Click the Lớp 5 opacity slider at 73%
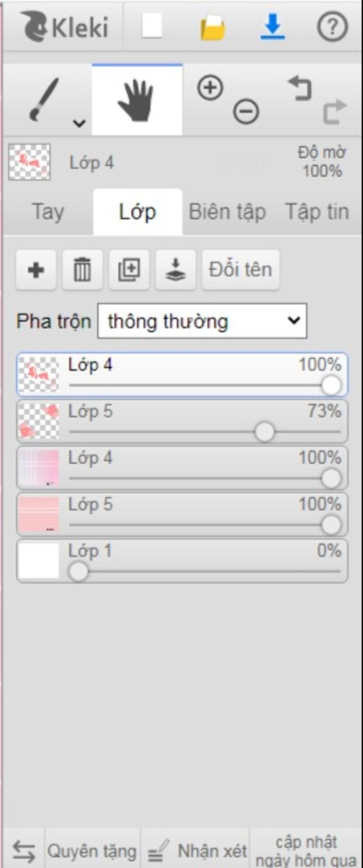Viewport: 363px width, 868px height. coord(264,432)
